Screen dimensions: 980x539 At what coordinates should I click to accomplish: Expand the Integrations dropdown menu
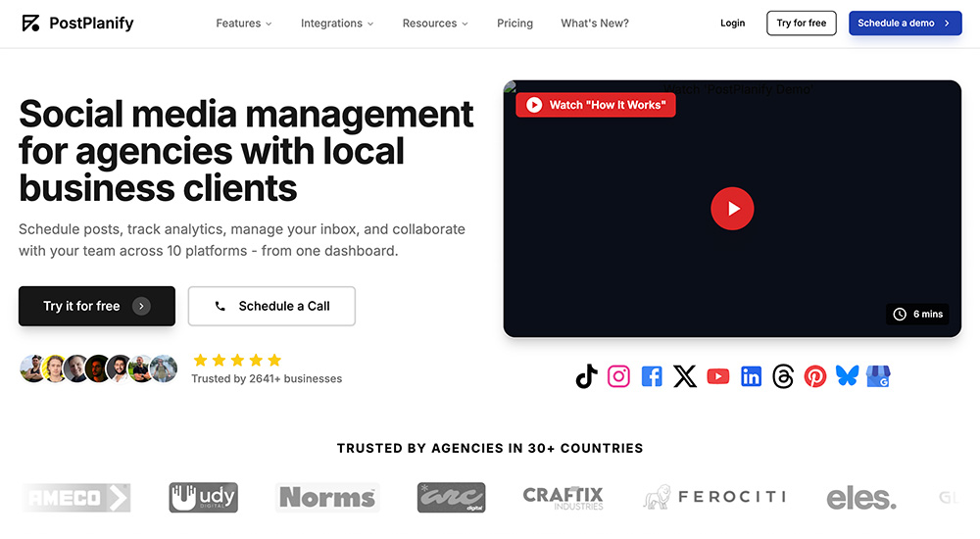coord(337,24)
